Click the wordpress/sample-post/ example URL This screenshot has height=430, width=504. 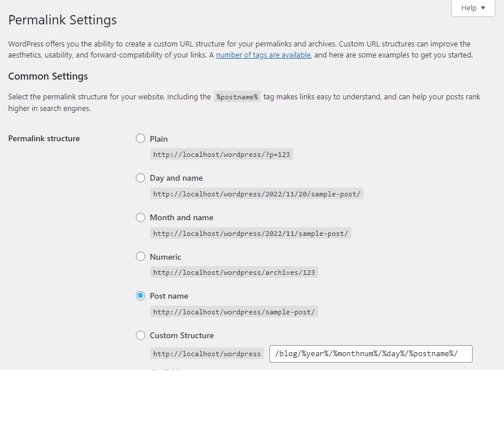click(x=234, y=312)
